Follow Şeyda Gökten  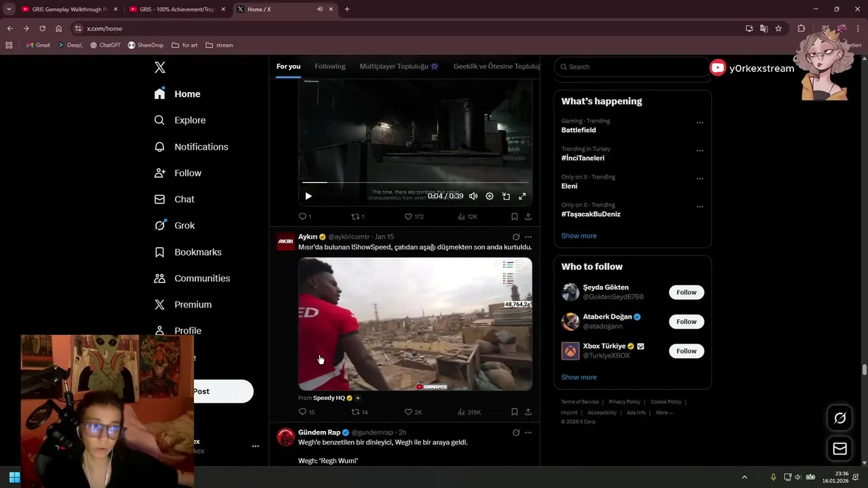[x=686, y=292]
